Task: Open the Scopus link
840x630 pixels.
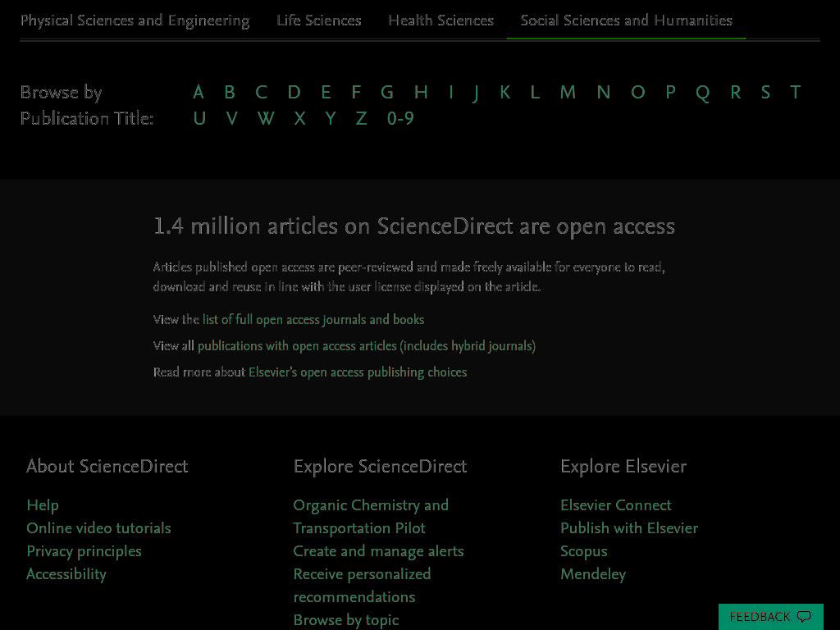Action: tap(584, 551)
